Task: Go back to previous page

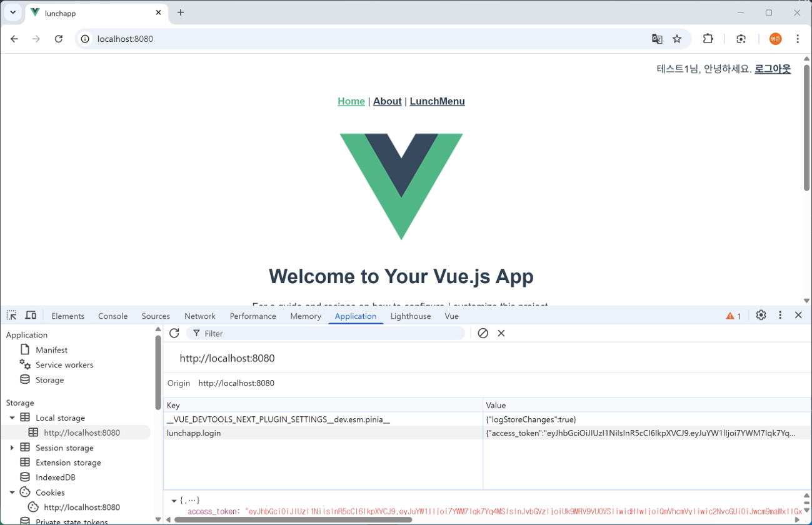Action: (x=14, y=39)
